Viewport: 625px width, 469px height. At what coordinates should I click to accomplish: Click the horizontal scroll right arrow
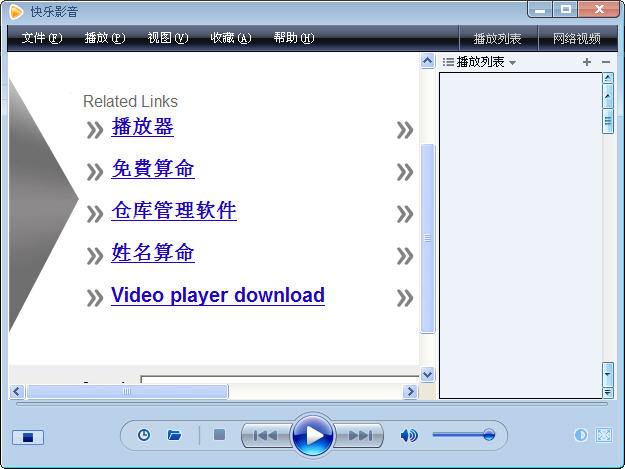click(410, 392)
